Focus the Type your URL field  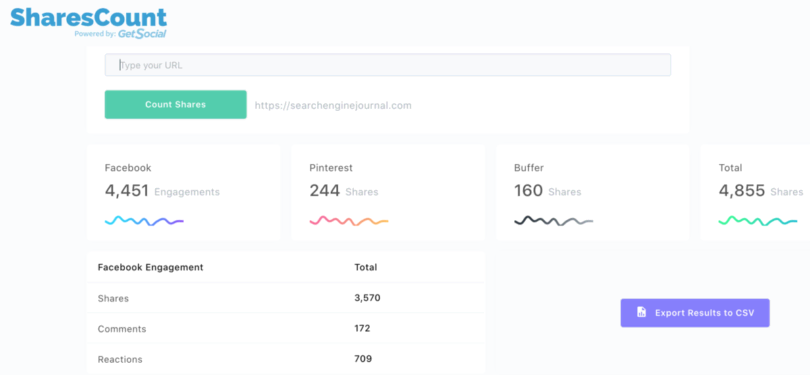click(x=387, y=65)
